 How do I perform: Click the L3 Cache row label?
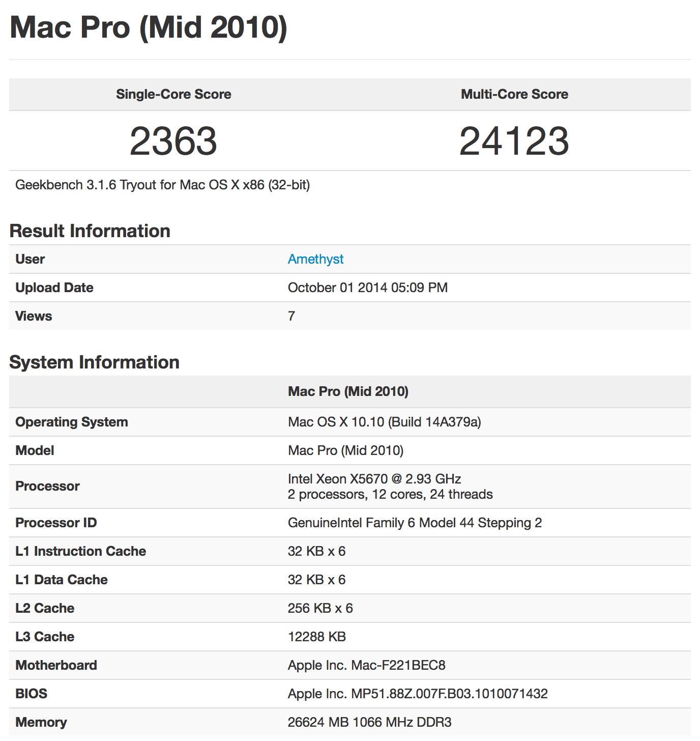click(45, 637)
